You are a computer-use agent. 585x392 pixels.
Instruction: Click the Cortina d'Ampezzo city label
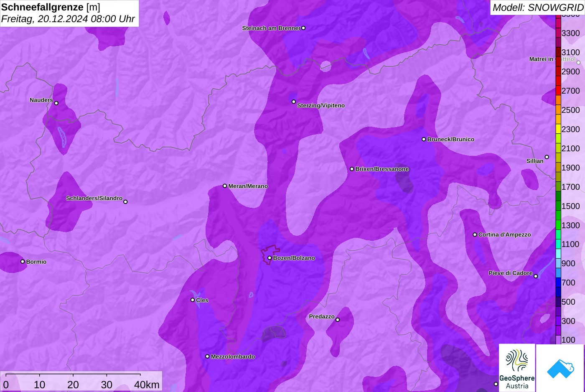[505, 234]
